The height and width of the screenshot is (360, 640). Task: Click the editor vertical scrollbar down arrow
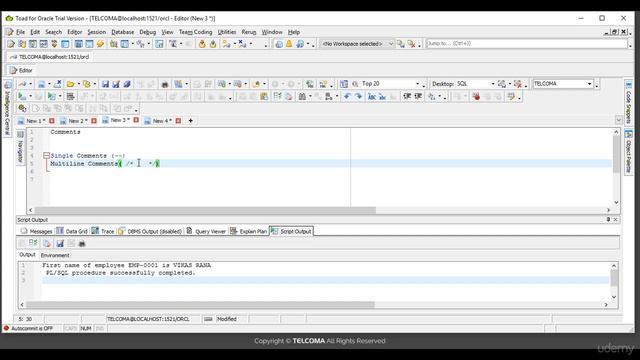[616, 202]
